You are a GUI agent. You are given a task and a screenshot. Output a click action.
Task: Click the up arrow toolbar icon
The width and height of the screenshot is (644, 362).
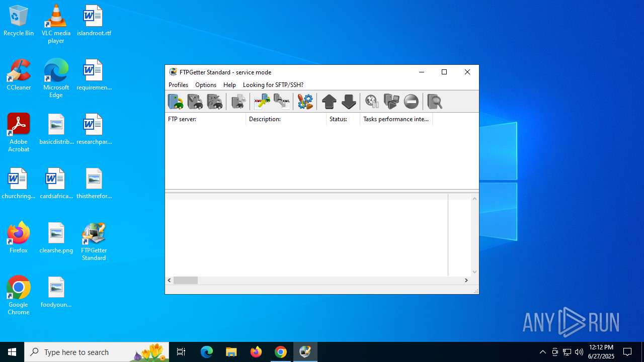(329, 102)
